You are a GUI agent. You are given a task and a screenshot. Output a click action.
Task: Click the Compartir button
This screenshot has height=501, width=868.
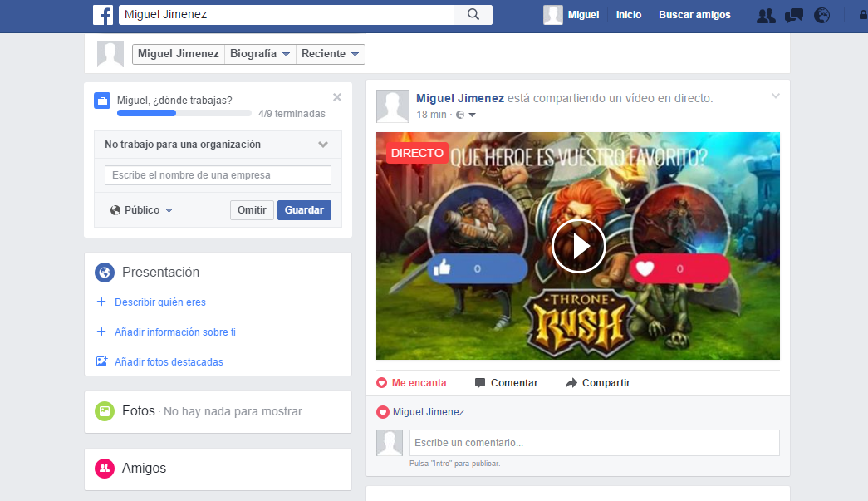(598, 382)
